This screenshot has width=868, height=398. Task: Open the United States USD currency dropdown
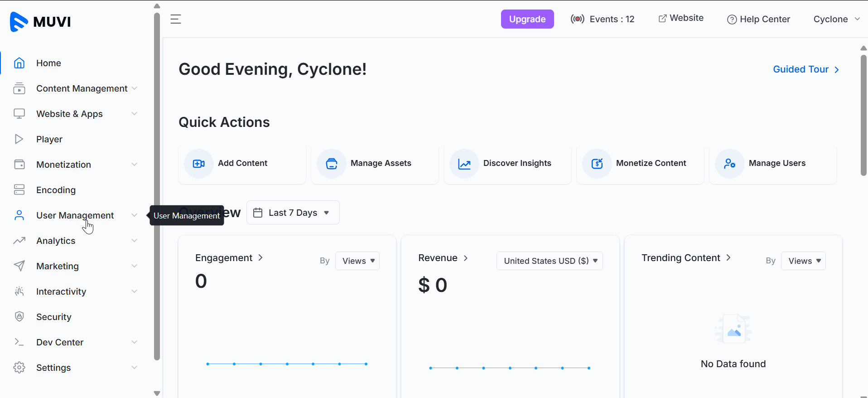550,261
